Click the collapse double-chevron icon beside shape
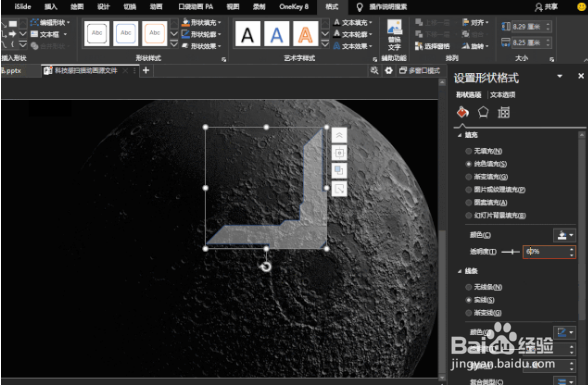588x385 pixels. [339, 135]
